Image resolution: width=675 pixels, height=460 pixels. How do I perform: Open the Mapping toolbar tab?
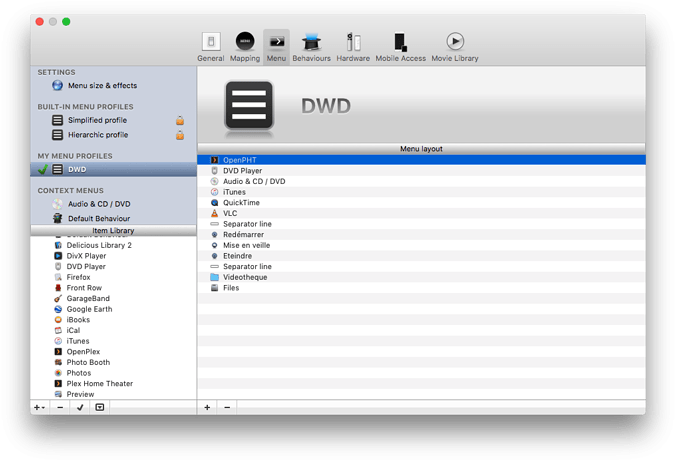click(x=245, y=46)
